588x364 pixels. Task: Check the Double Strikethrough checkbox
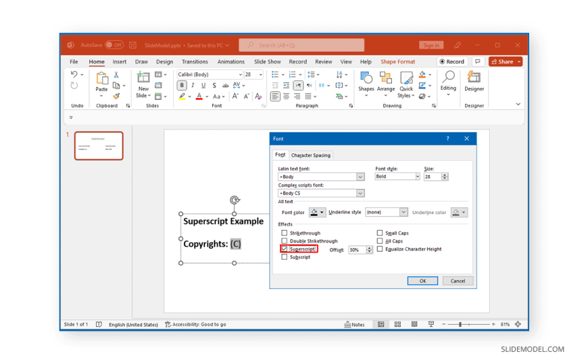[285, 241]
